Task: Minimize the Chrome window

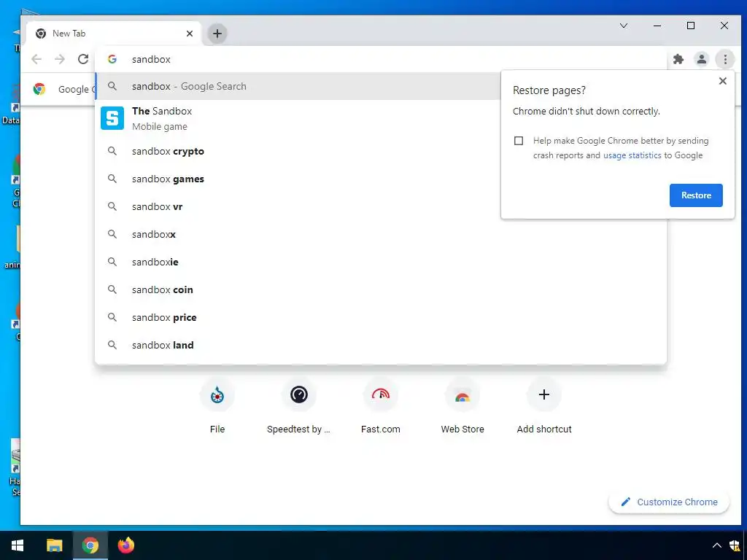Action: (657, 26)
